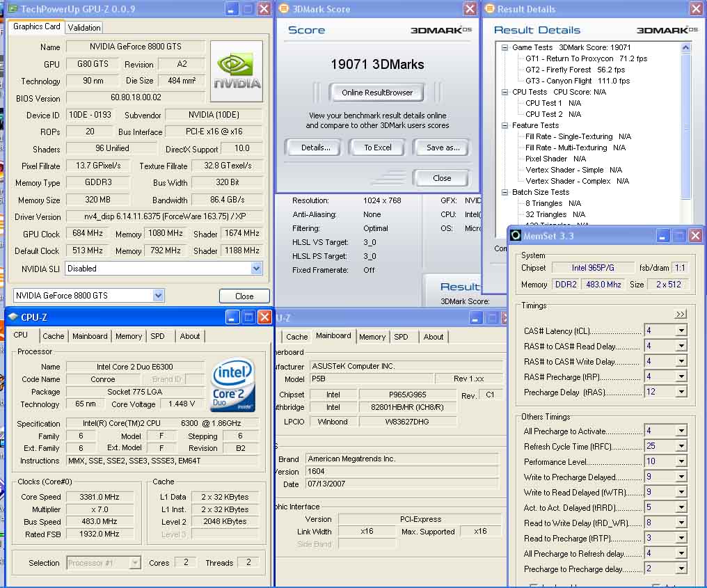Screen dimensions: 707x588
Task: Minimize the CPU-Z window
Action: [x=232, y=317]
